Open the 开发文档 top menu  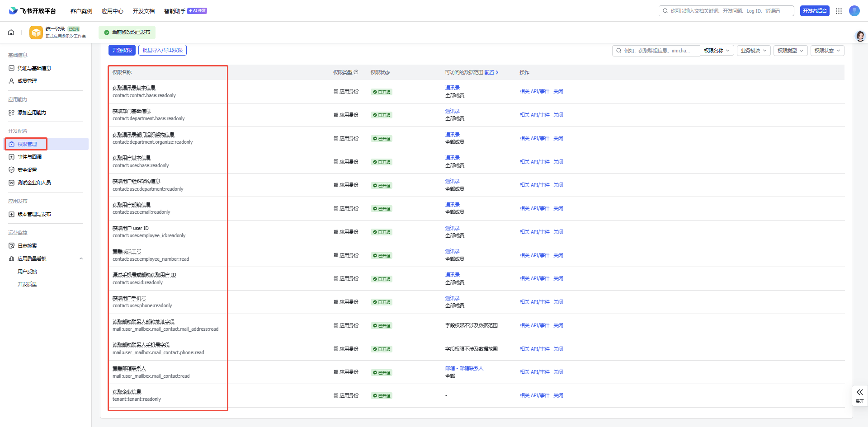[x=143, y=11]
